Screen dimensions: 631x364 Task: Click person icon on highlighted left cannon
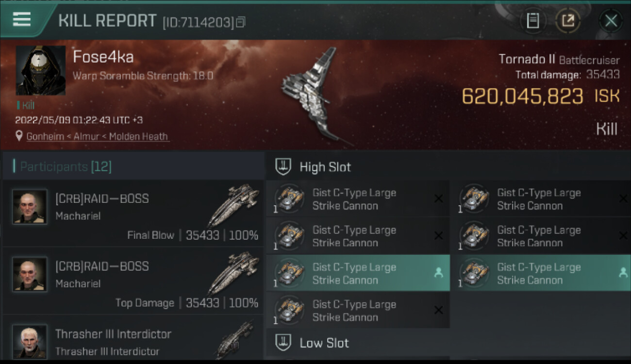coord(438,273)
